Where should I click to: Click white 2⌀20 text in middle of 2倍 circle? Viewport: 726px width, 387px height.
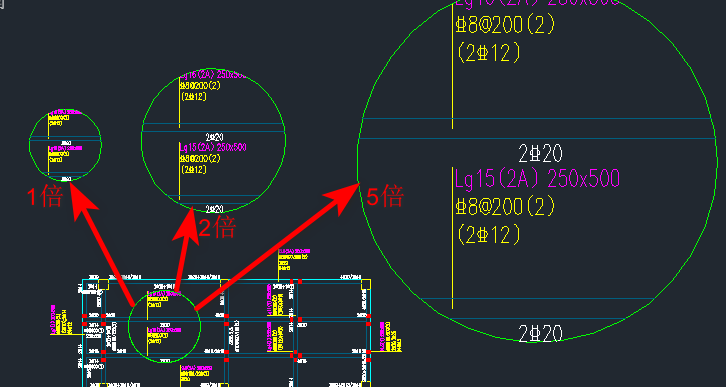click(x=214, y=137)
